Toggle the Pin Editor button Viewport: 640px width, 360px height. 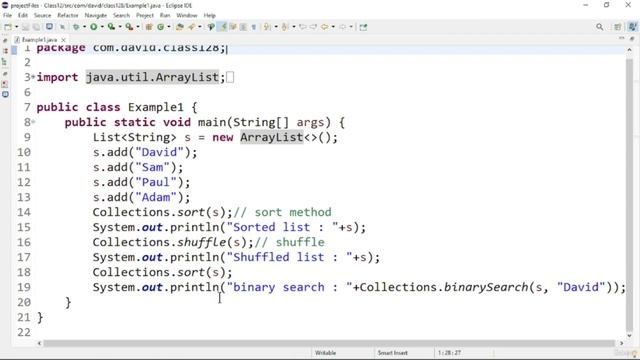pos(363,27)
